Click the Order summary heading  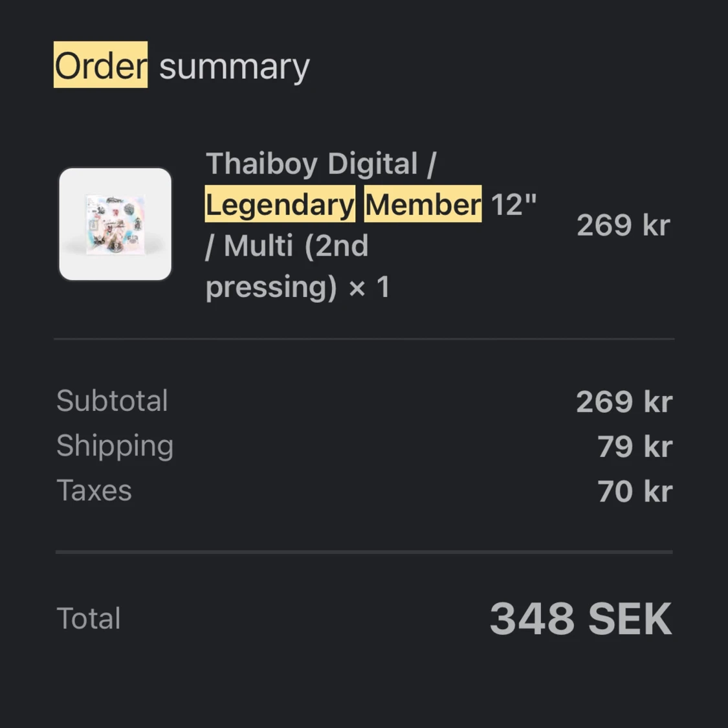point(182,65)
